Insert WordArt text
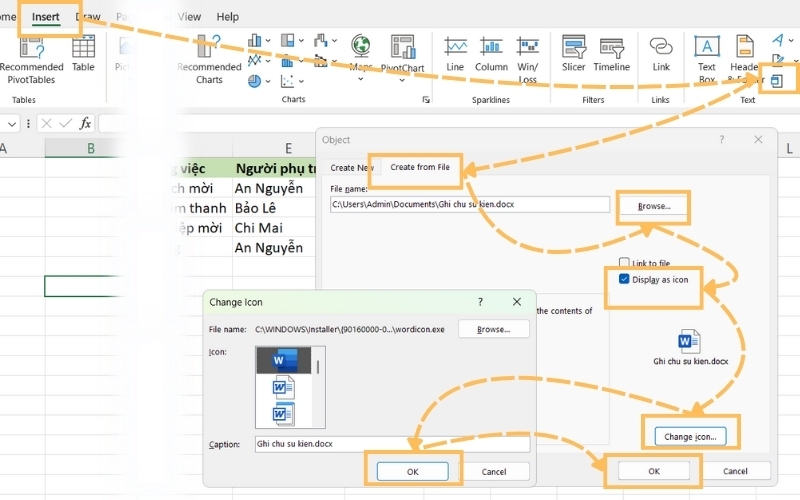This screenshot has width=800, height=500. click(x=778, y=40)
